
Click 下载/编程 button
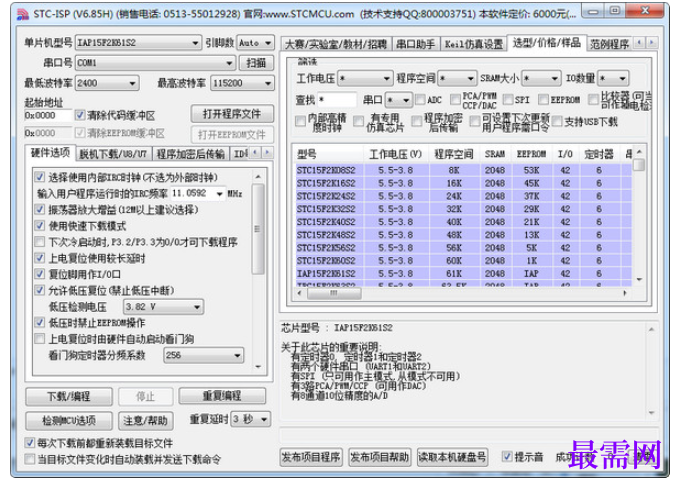coord(69,396)
